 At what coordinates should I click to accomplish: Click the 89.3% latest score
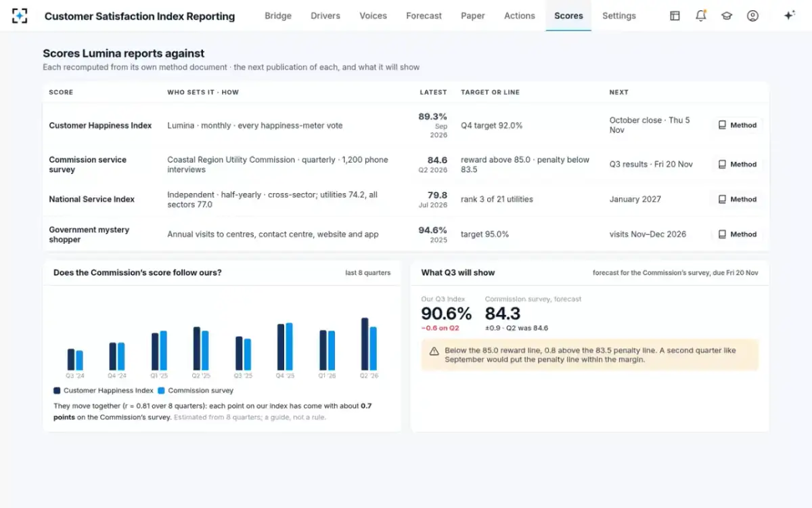[x=432, y=117]
